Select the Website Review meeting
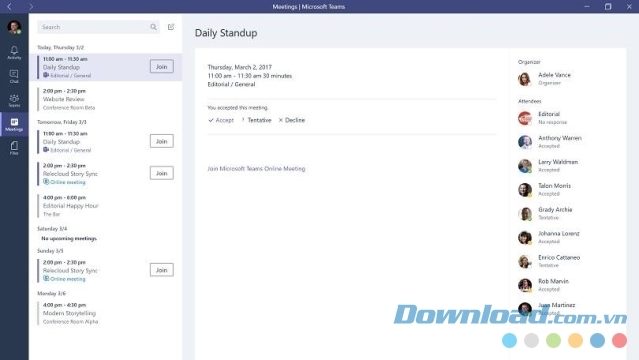The image size is (639, 360). pos(106,99)
